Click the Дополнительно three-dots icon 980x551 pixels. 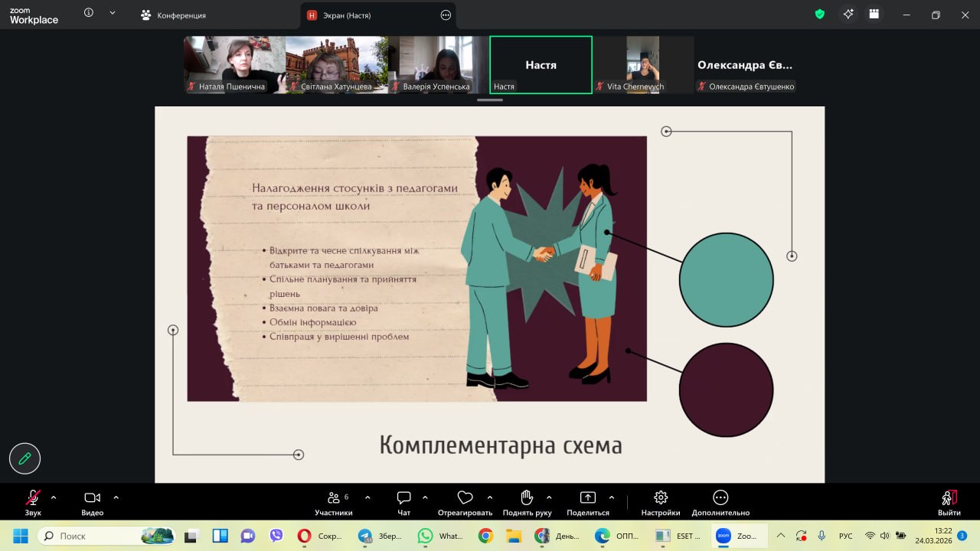pos(720,502)
